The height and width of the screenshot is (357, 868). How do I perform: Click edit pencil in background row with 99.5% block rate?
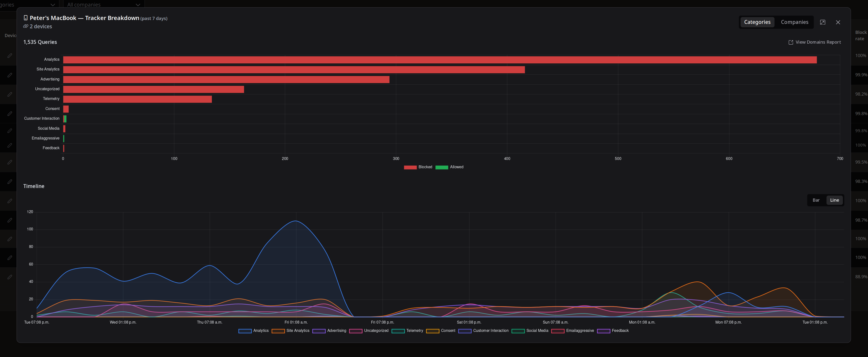pyautogui.click(x=10, y=162)
